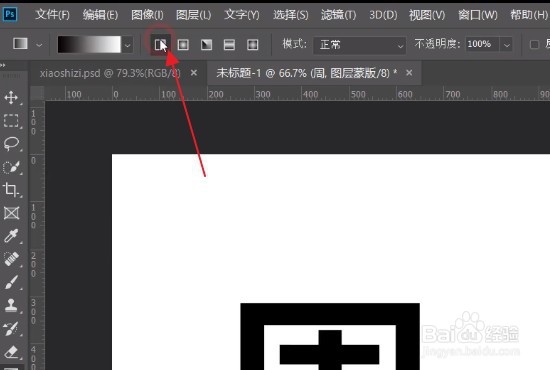Viewport: 550px width, 370px height.
Task: Select the Brush tool
Action: tap(11, 282)
